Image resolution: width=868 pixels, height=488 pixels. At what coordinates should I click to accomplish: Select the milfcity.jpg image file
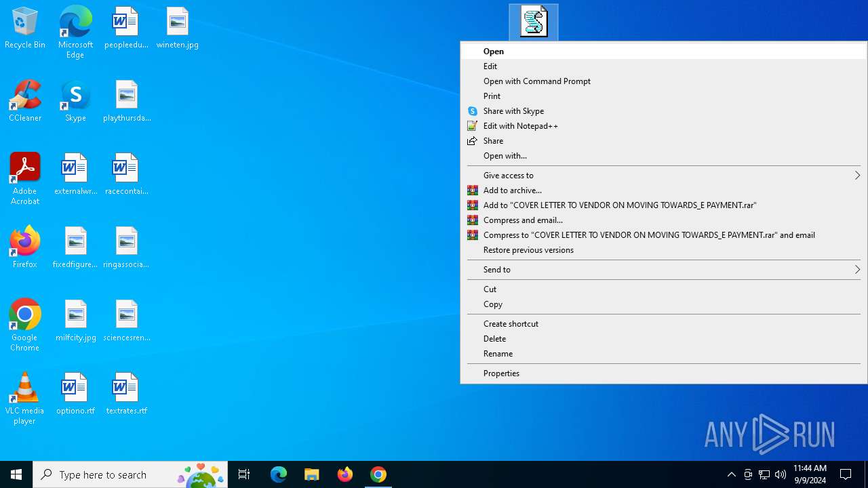pyautogui.click(x=75, y=321)
